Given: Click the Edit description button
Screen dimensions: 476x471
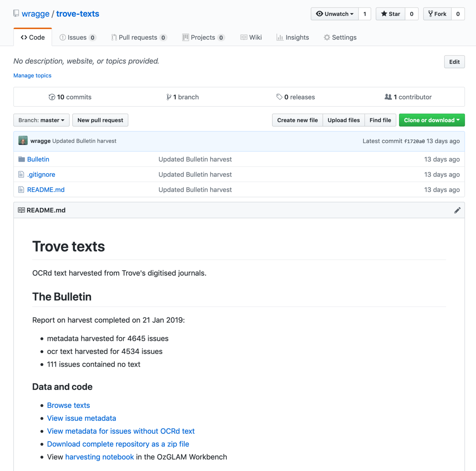Looking at the screenshot, I should (454, 62).
